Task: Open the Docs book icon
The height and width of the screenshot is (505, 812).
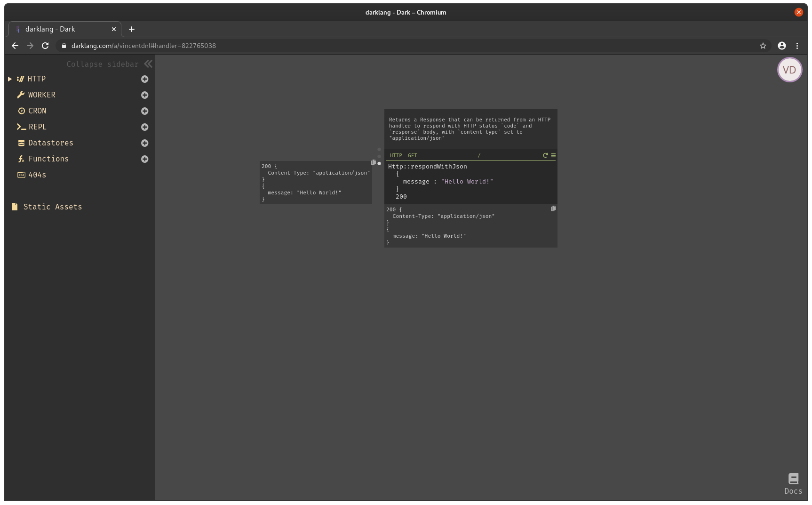Action: click(x=793, y=479)
